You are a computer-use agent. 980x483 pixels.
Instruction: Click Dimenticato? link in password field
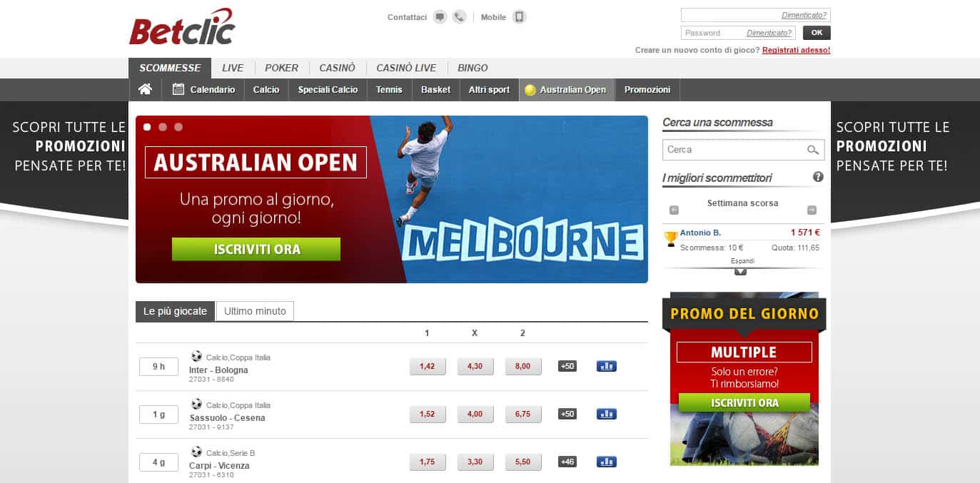tap(769, 33)
